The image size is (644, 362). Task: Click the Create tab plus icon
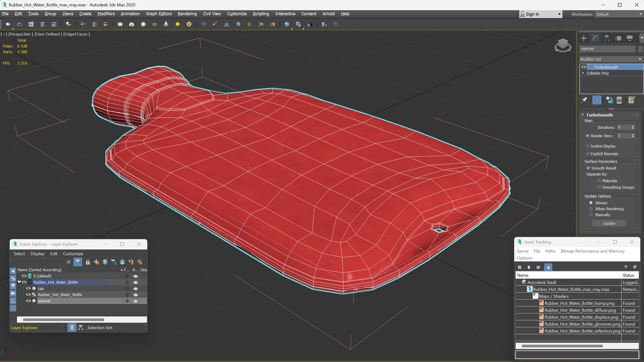point(584,38)
